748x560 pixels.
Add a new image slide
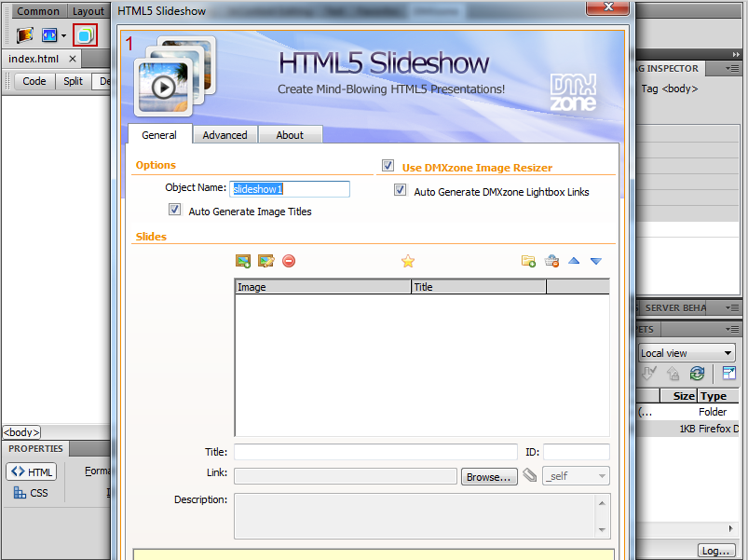tap(243, 261)
